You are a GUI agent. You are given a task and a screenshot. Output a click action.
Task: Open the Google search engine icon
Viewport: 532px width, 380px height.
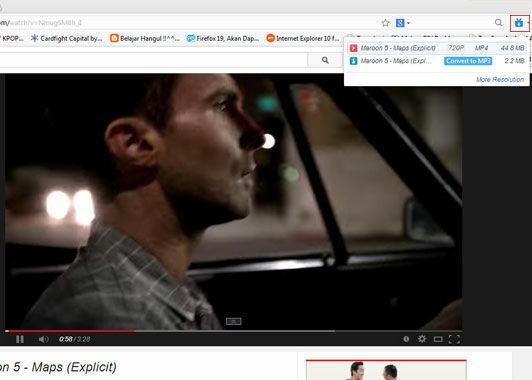[400, 23]
